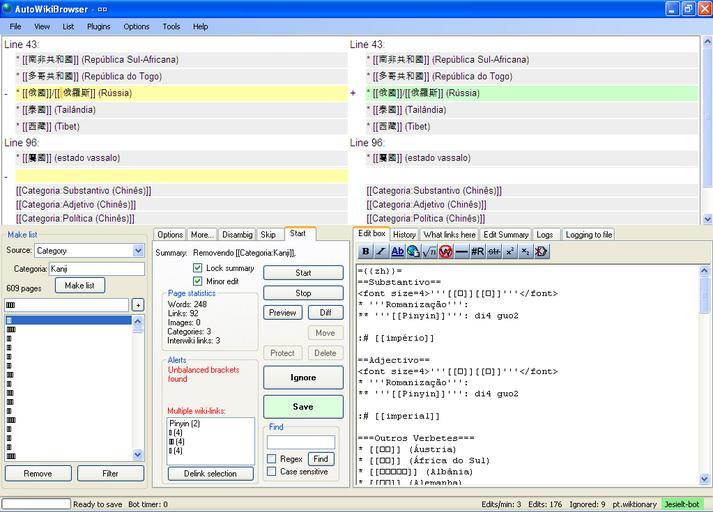Apply superscript with x² icon
The height and width of the screenshot is (512, 713).
coord(510,252)
